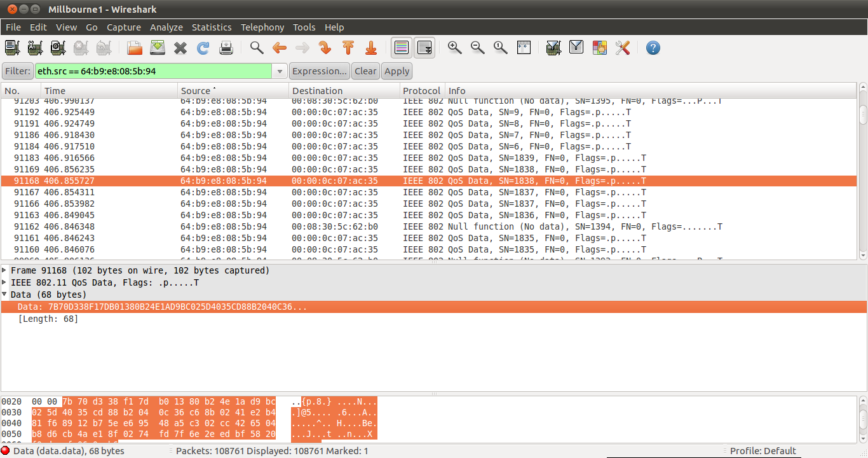Select packet 91183 with SN=1839

coord(429,158)
